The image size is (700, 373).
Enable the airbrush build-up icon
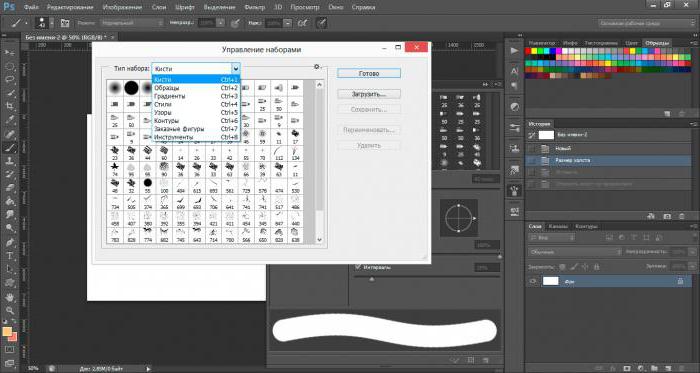(303, 23)
